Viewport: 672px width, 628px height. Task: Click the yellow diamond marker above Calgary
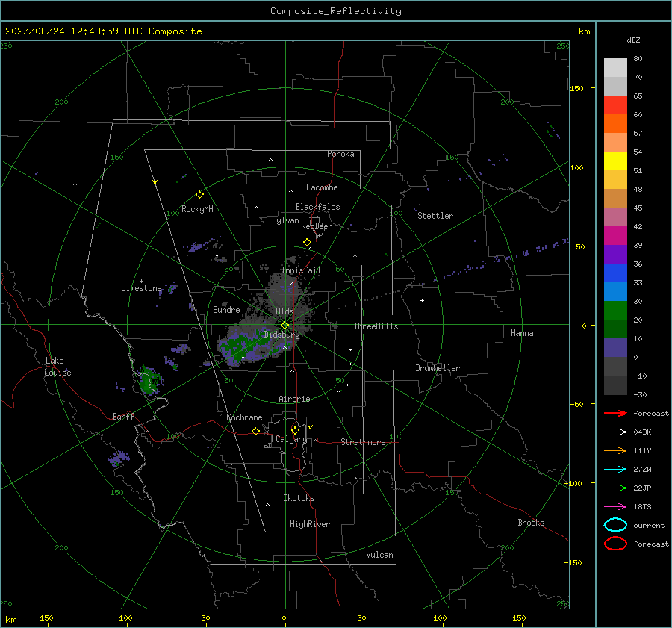pos(295,430)
